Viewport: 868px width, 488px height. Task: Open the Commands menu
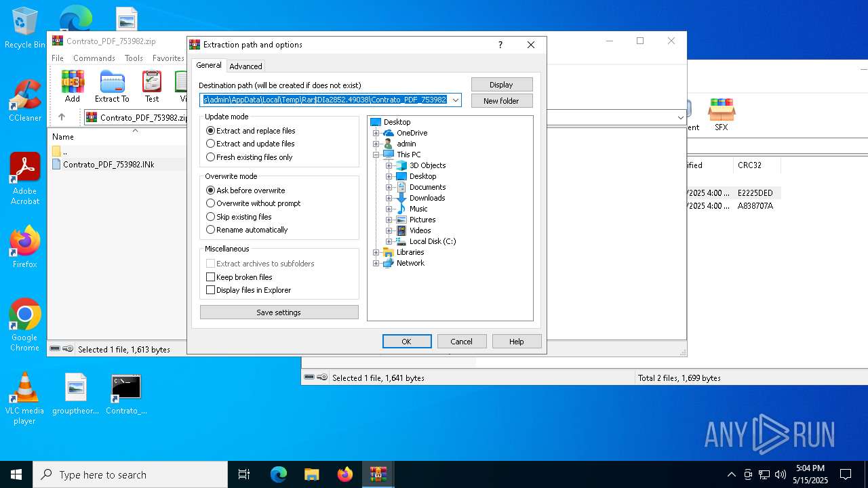click(94, 58)
